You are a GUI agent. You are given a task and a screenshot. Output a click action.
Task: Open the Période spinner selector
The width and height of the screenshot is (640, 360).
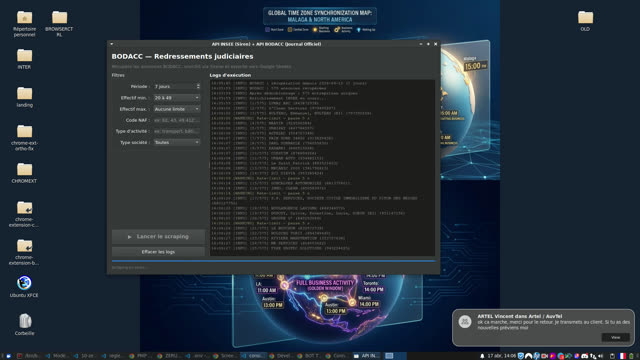[x=177, y=87]
